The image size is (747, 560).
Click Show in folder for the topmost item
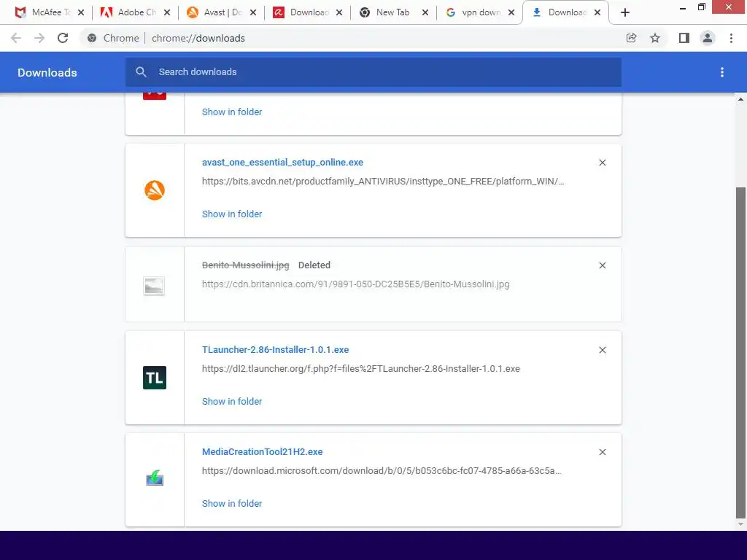[232, 112]
